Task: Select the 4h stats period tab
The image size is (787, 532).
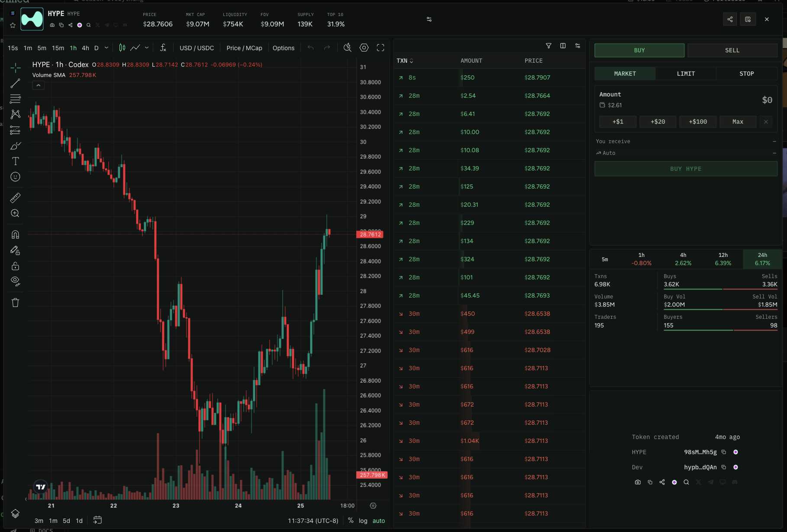Action: tap(683, 259)
